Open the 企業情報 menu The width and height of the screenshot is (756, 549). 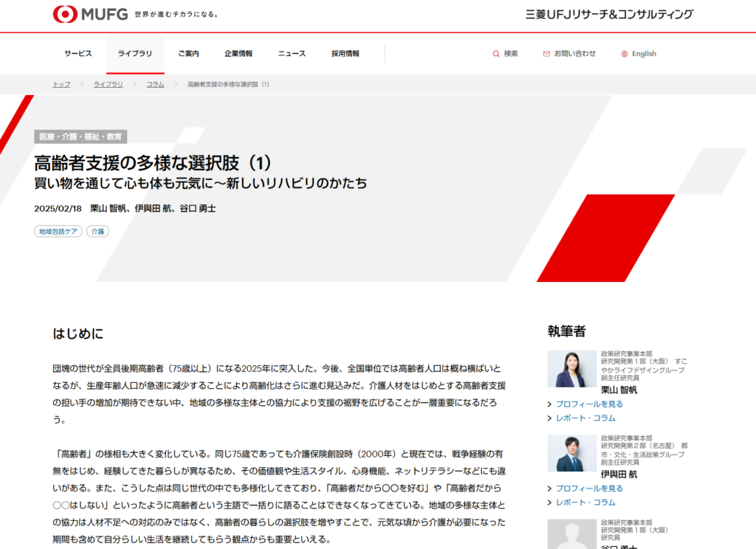click(238, 54)
